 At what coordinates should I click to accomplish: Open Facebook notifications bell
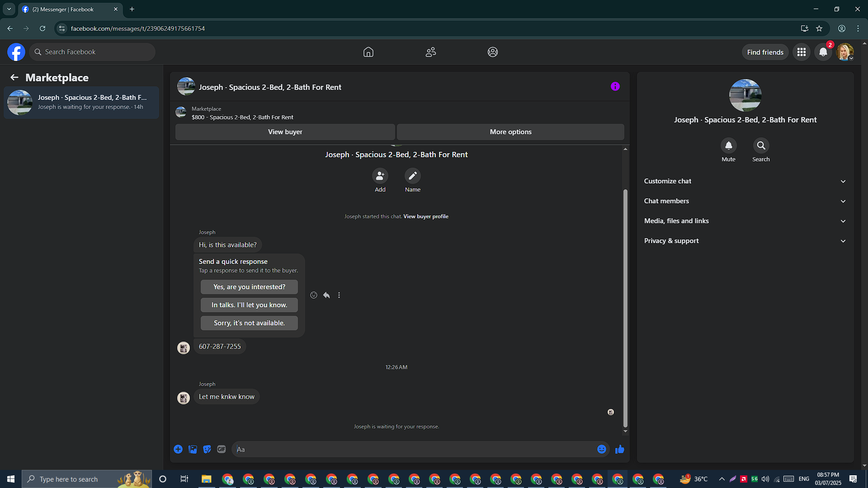pos(823,52)
